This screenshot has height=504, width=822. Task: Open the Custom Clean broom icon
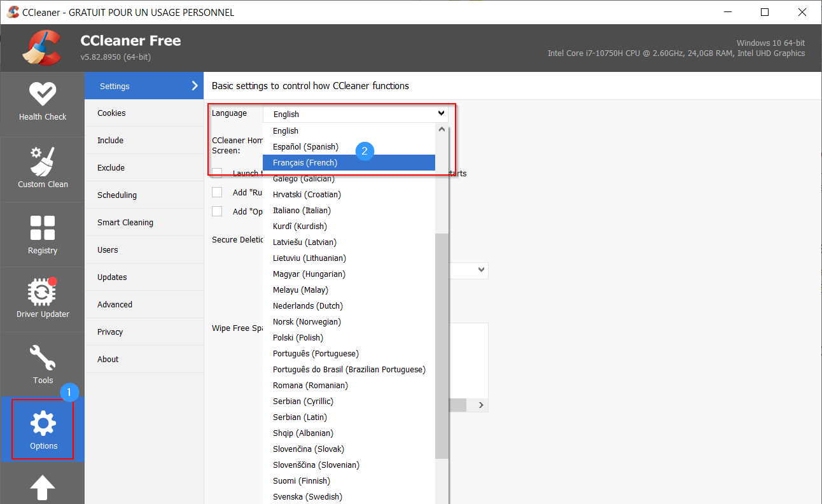point(43,162)
